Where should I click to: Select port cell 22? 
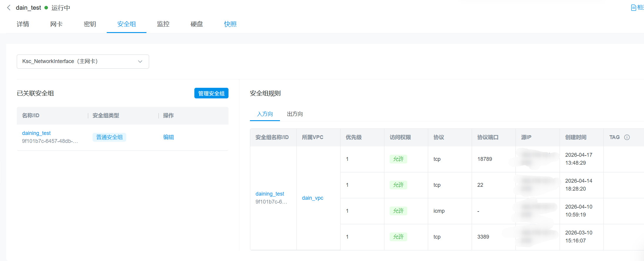pyautogui.click(x=480, y=185)
